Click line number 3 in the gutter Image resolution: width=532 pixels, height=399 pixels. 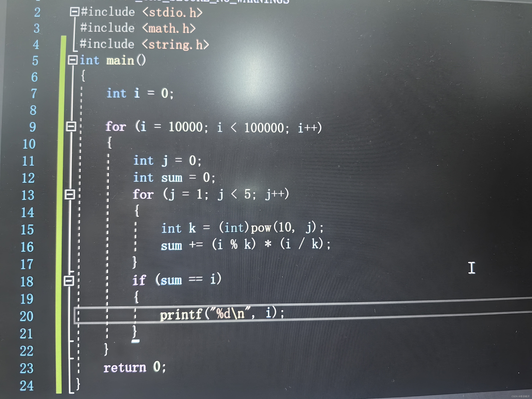(x=36, y=28)
